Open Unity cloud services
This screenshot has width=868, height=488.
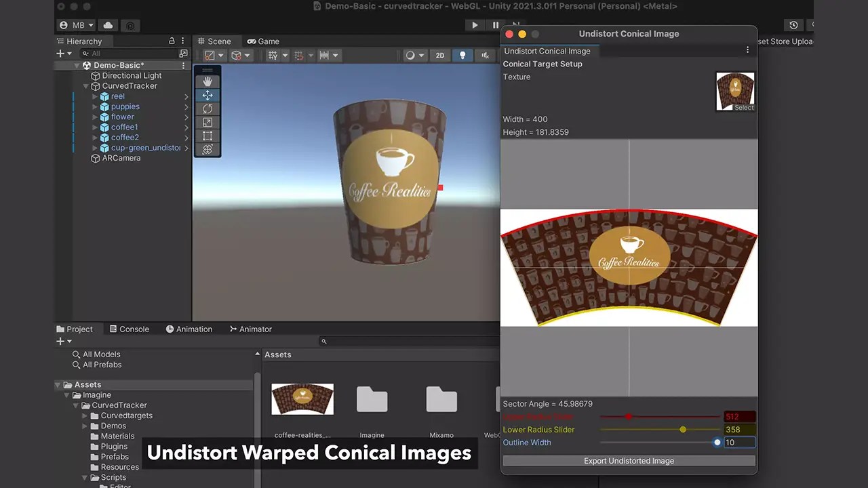pyautogui.click(x=108, y=25)
